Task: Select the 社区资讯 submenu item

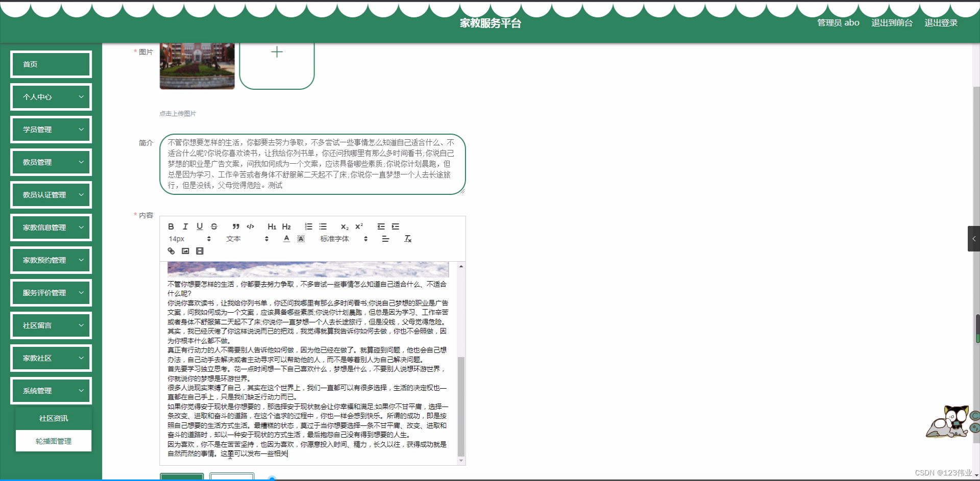Action: point(53,418)
